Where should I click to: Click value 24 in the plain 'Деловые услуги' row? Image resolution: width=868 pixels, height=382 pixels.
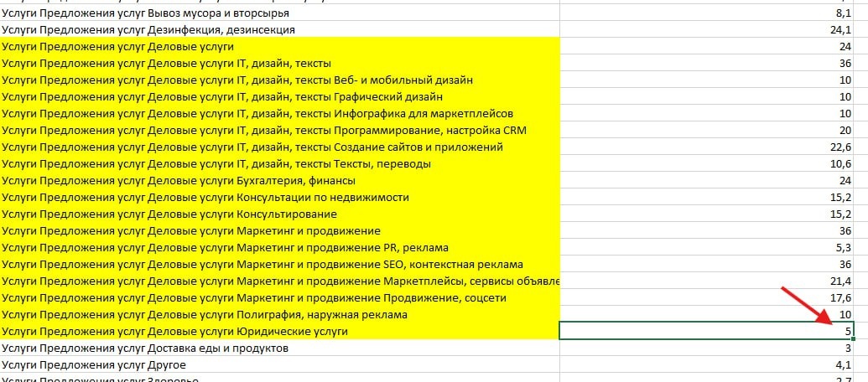[707, 46]
